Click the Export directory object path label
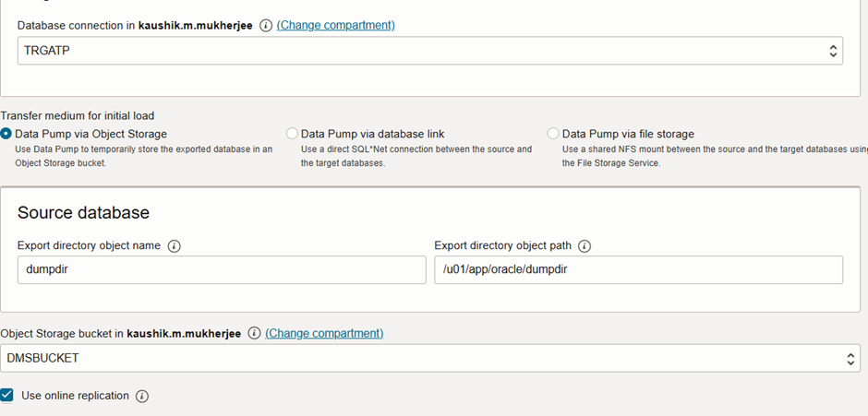The height and width of the screenshot is (416, 868). [x=502, y=246]
